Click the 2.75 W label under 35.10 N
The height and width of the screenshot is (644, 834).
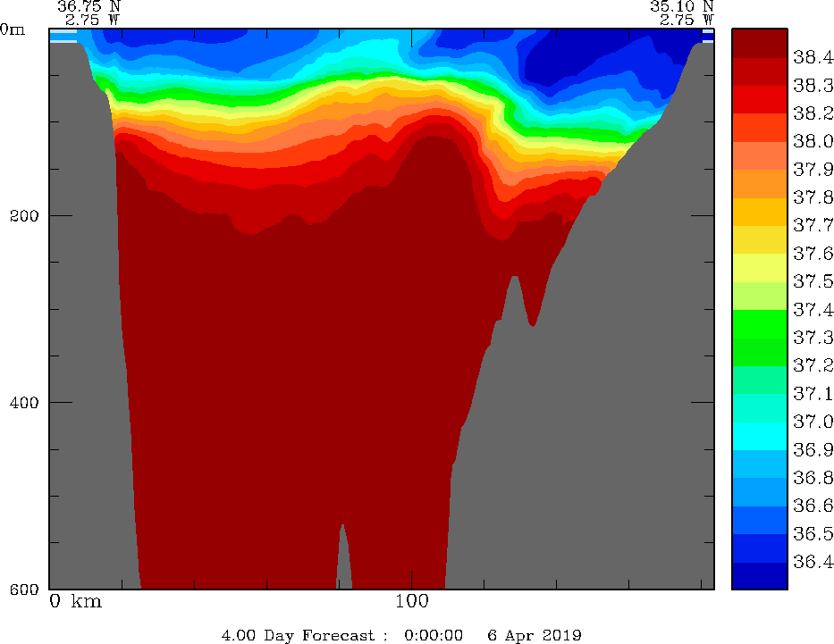click(x=687, y=21)
